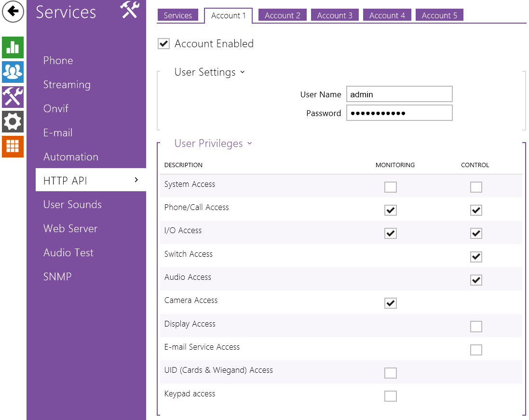Open the orange grid apps icon
The width and height of the screenshot is (529, 420).
(13, 146)
